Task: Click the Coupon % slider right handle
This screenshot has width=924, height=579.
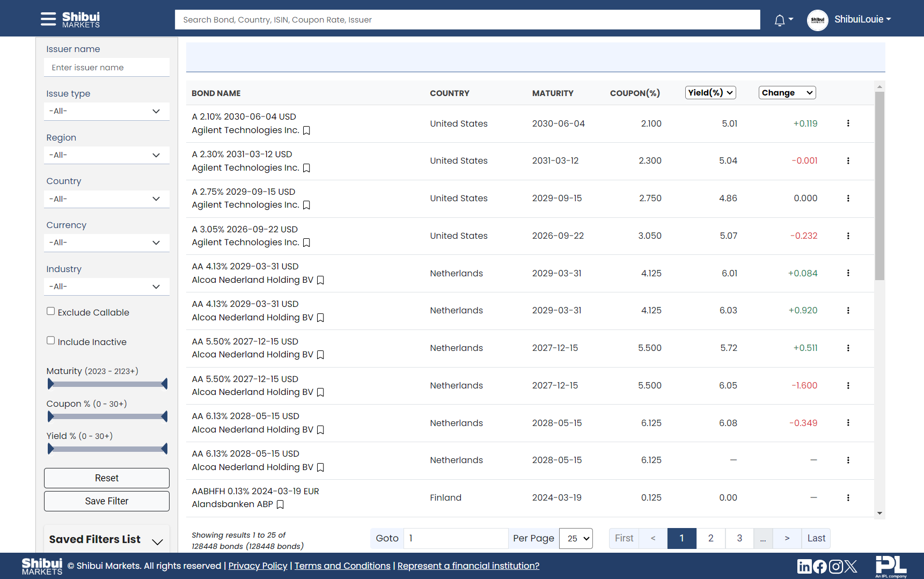Action: 164,416
